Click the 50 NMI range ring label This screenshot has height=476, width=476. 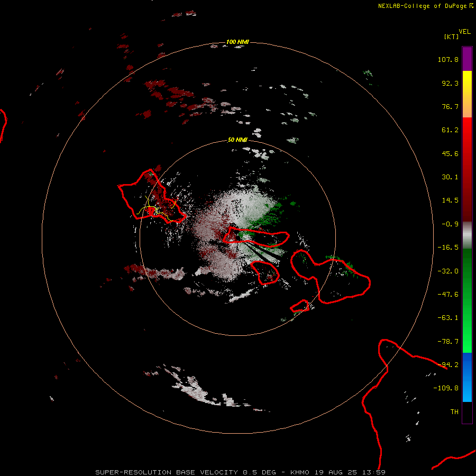[x=237, y=140]
